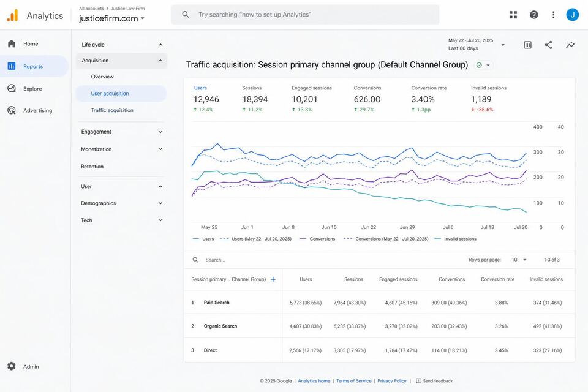Click the customize comparison columns icon
588x392 pixels.
[527, 45]
